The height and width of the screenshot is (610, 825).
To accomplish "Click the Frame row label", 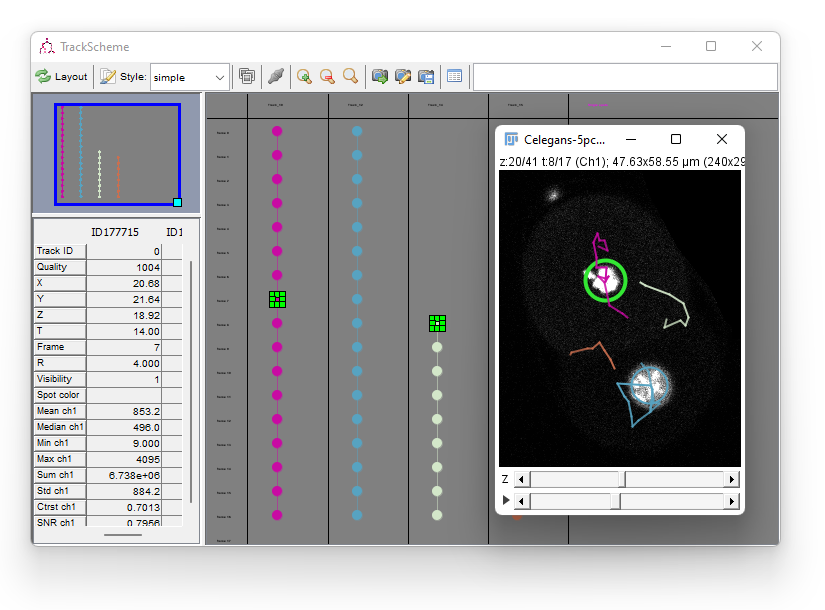I will (60, 347).
